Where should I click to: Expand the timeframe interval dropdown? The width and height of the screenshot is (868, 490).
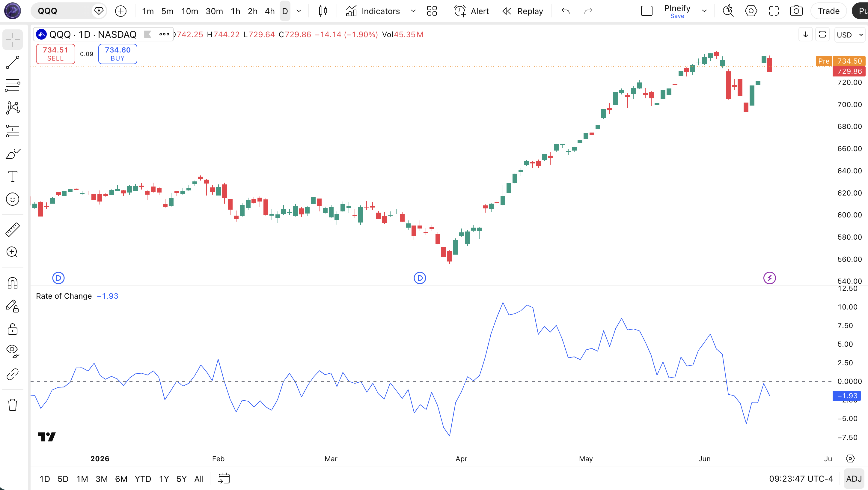(x=299, y=11)
